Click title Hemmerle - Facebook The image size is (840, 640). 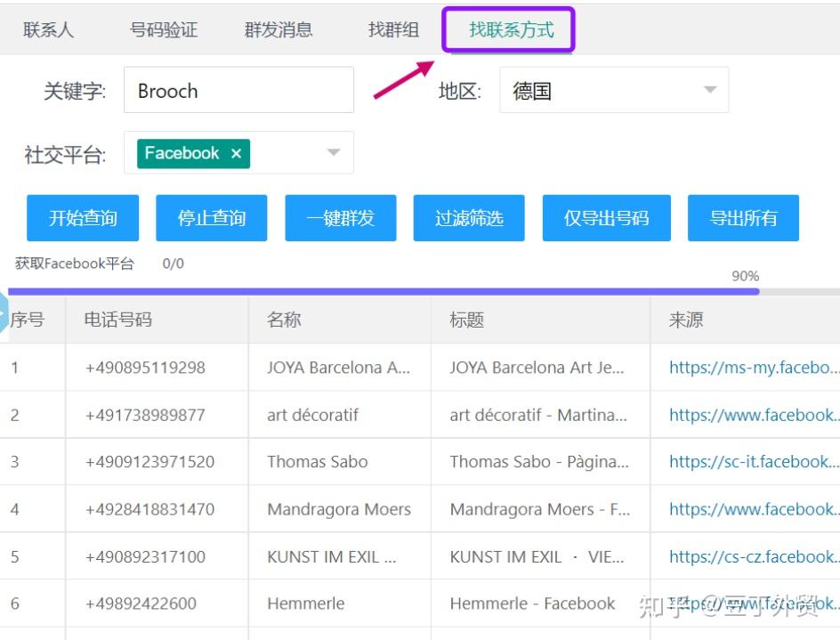(532, 604)
